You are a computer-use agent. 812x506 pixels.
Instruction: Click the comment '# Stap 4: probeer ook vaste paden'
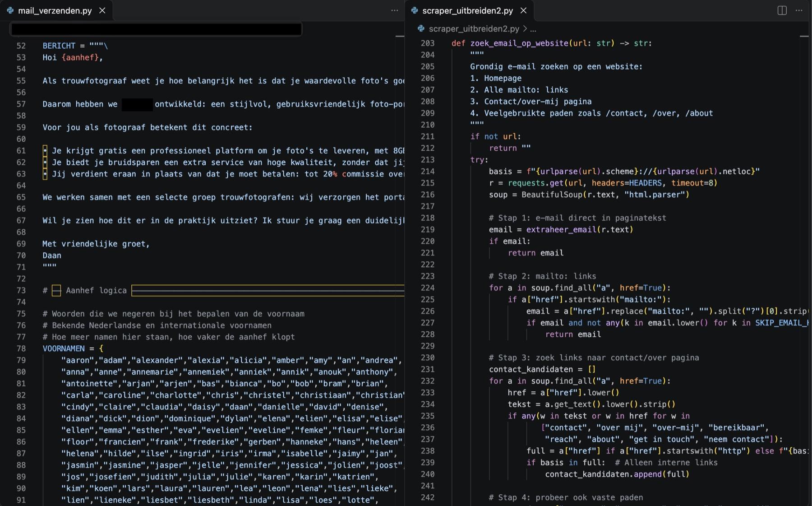point(566,497)
